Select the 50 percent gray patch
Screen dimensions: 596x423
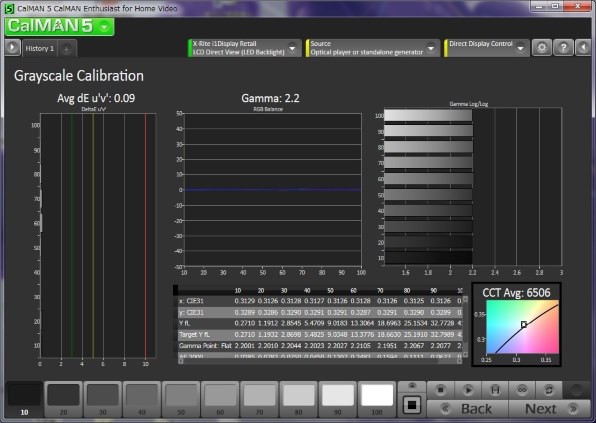pos(181,399)
